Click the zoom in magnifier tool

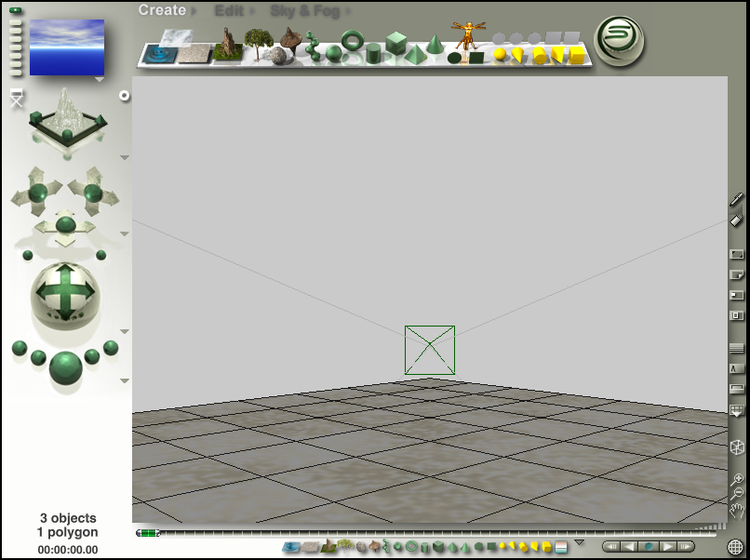point(737,479)
